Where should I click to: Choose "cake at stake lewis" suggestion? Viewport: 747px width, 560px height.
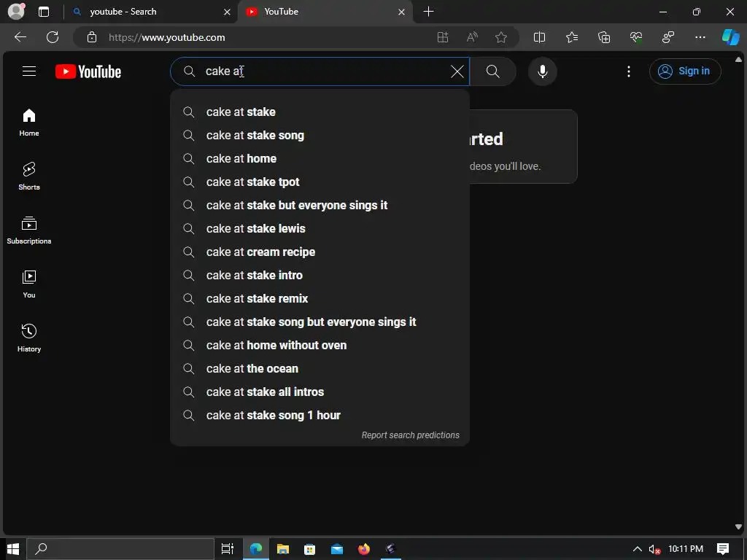[320, 228]
